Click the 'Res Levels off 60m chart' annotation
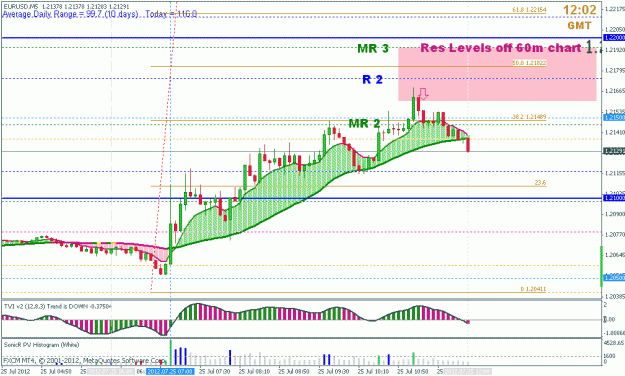This screenshot has height=376, width=625. [501, 48]
